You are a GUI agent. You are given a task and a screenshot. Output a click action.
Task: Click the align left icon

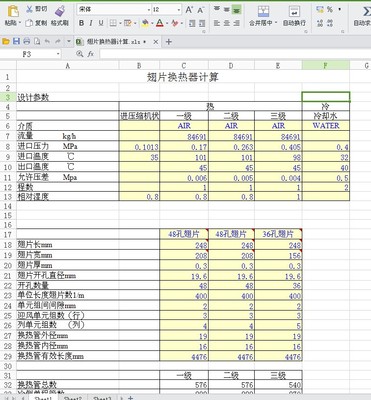pyautogui.click(x=217, y=23)
